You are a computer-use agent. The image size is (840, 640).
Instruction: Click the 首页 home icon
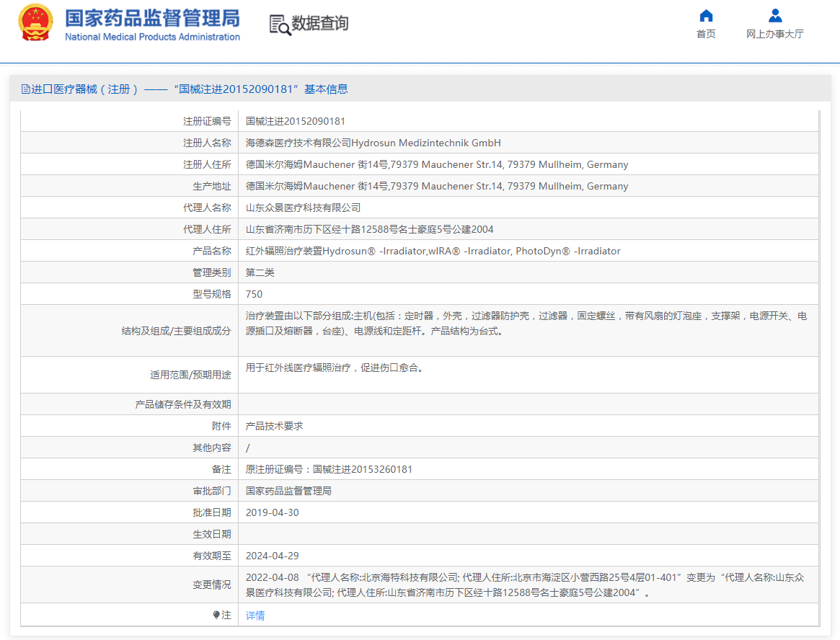pos(706,16)
